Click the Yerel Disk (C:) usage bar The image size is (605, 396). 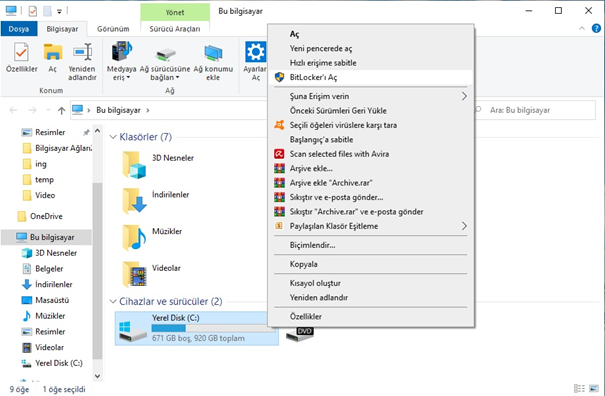pyautogui.click(x=213, y=328)
